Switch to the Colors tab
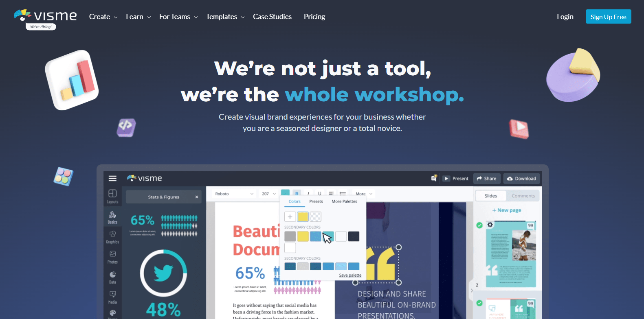The height and width of the screenshot is (319, 644). (295, 201)
